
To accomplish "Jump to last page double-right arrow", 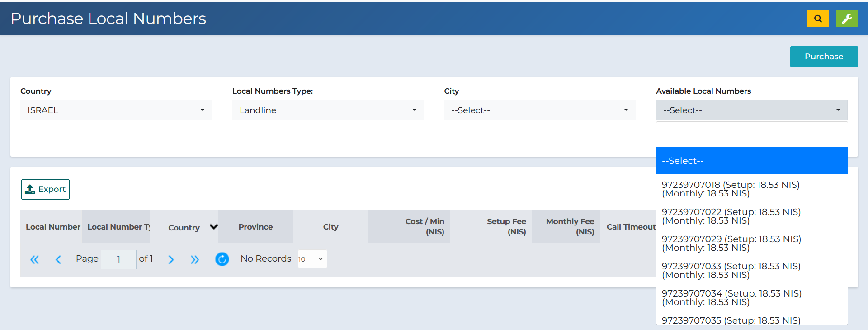I will coord(195,259).
